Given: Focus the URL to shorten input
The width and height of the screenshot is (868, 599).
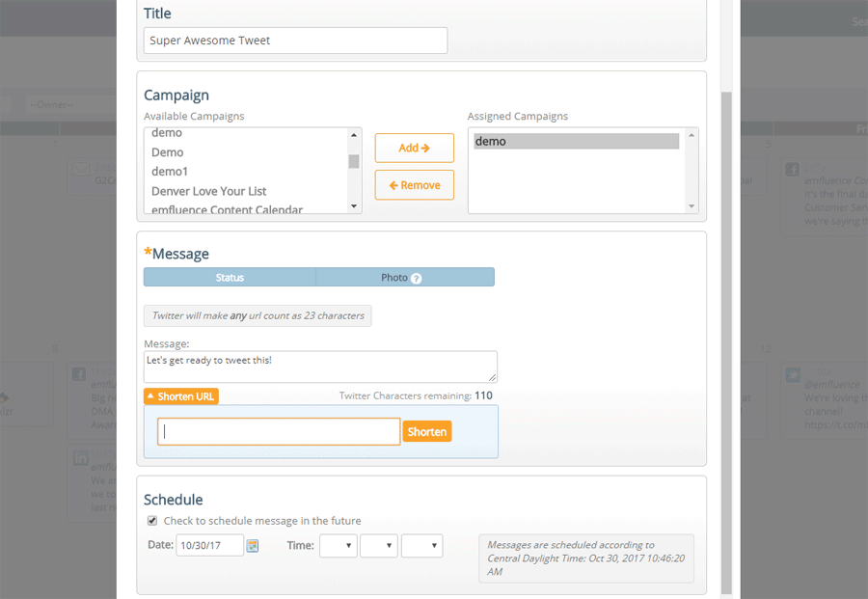Looking at the screenshot, I should point(279,432).
